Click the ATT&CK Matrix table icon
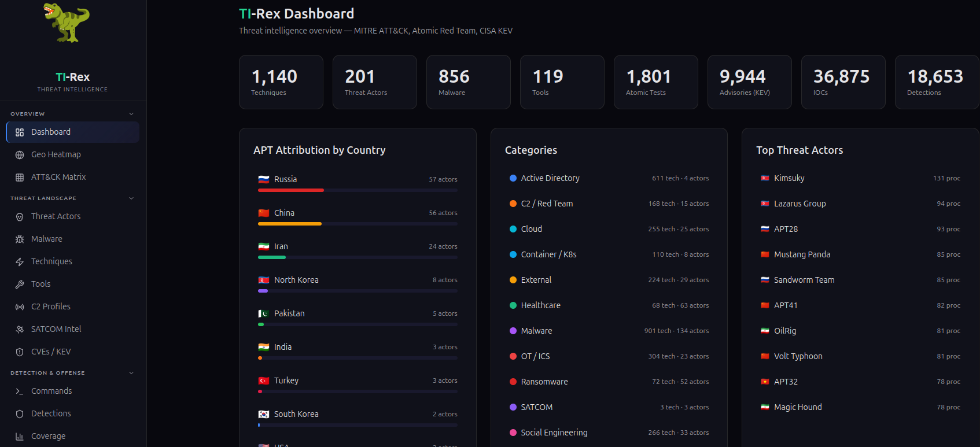The height and width of the screenshot is (447, 980). tap(20, 178)
